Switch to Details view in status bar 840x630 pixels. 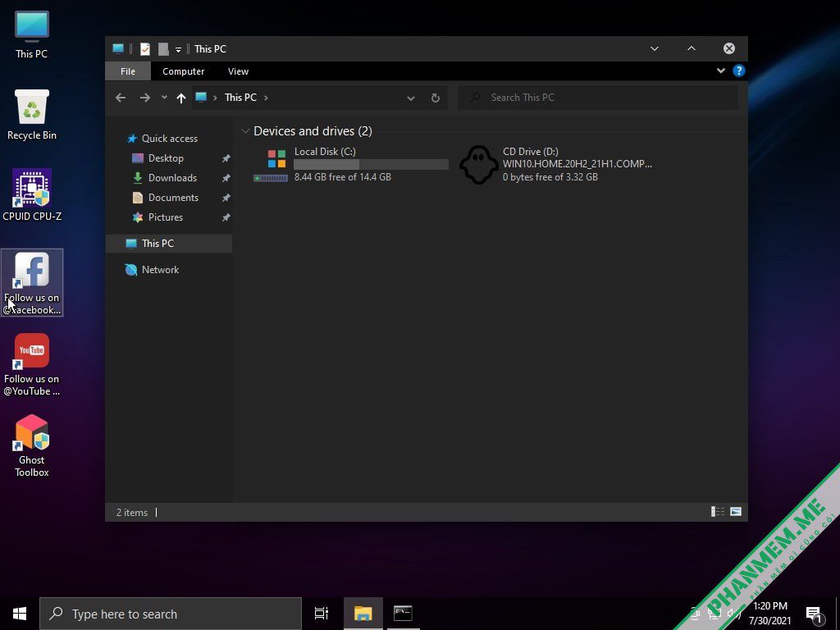point(718,512)
